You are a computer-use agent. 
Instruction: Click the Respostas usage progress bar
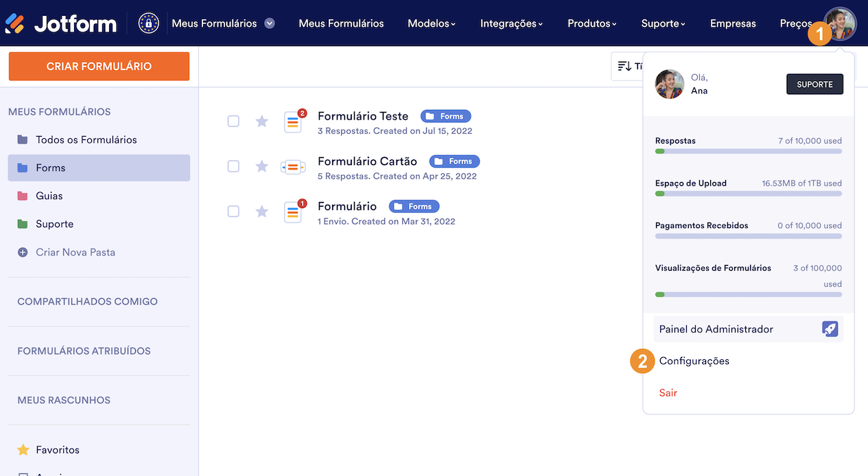(x=748, y=151)
